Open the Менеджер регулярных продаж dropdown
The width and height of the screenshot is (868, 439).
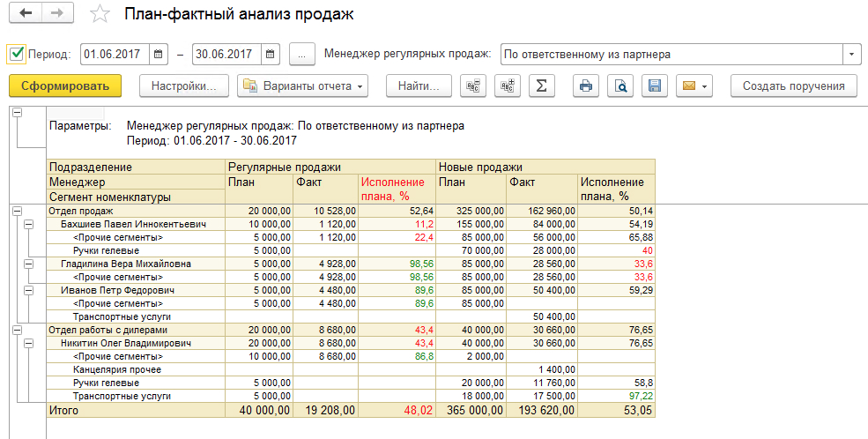(x=852, y=55)
